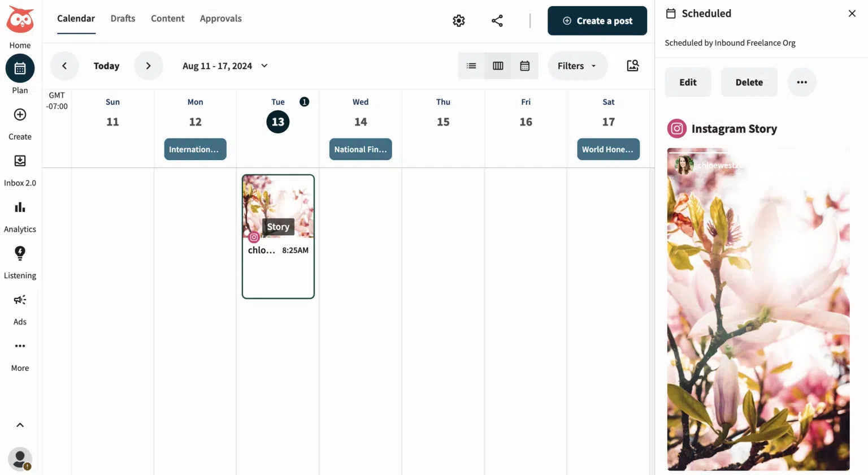Image resolution: width=868 pixels, height=475 pixels.
Task: Switch to the Approvals tab
Action: [x=220, y=18]
